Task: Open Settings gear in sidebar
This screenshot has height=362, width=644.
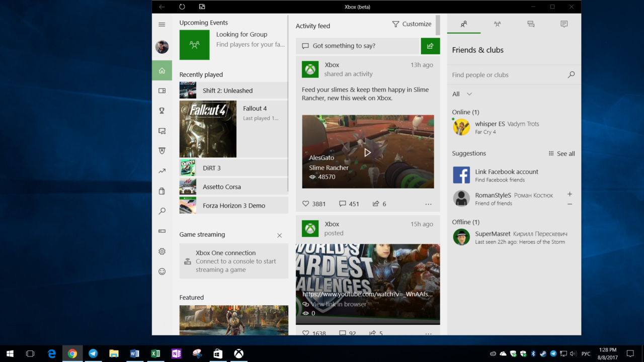Action: tap(162, 251)
